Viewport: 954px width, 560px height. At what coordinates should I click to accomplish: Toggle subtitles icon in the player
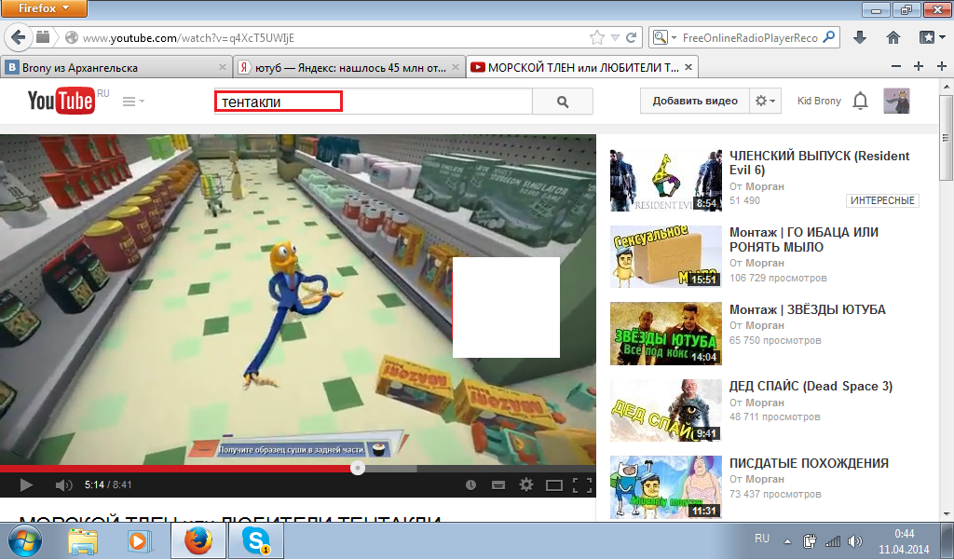click(498, 485)
